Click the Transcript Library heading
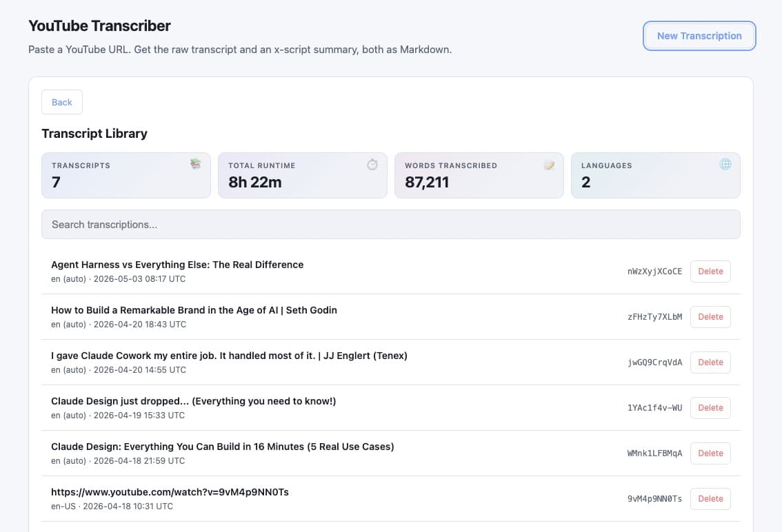The width and height of the screenshot is (782, 532). point(94,133)
